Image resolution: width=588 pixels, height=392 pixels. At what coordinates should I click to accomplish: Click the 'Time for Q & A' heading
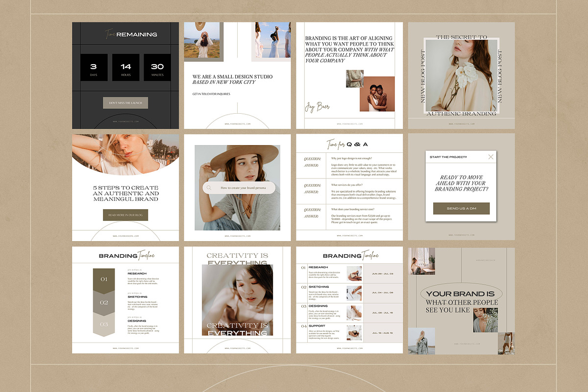click(347, 144)
